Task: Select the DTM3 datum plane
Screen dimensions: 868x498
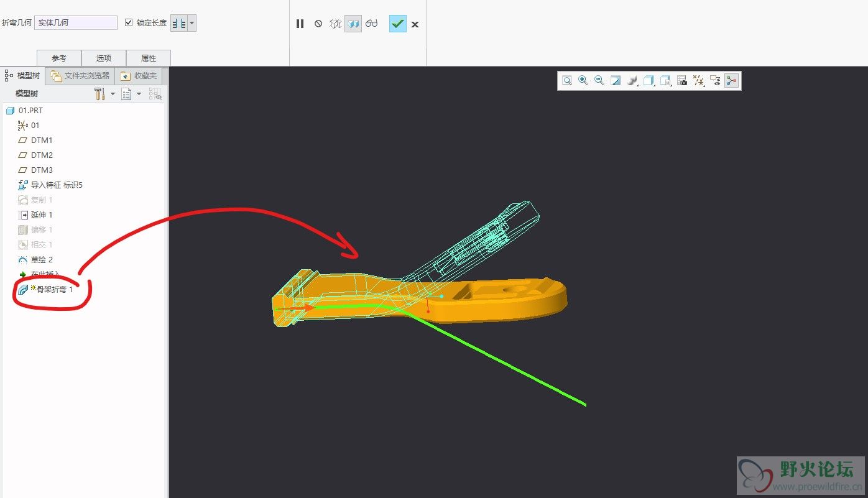Action: tap(42, 170)
